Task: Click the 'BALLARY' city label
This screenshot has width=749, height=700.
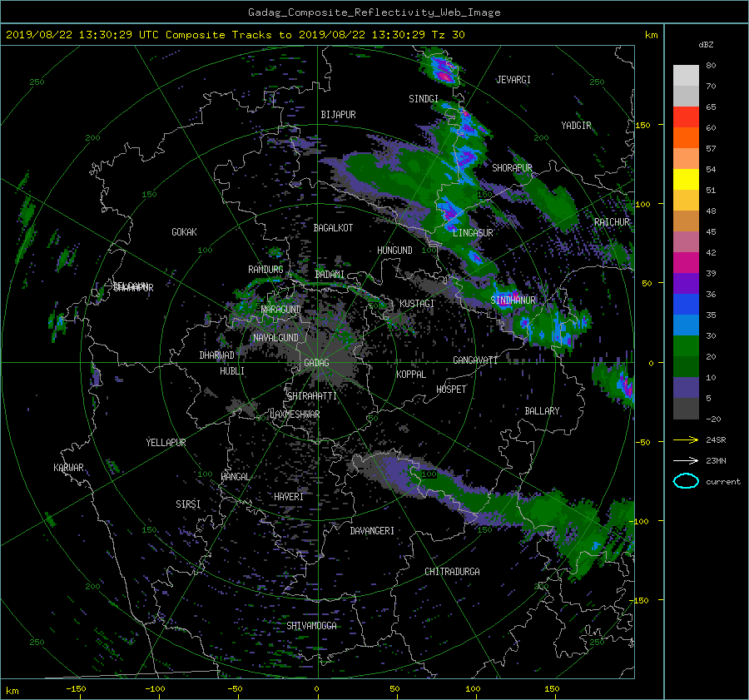Action: pyautogui.click(x=542, y=411)
